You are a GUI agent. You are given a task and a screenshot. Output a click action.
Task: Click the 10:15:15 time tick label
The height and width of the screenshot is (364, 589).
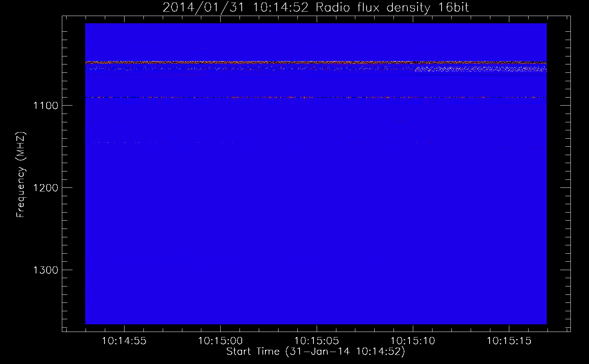point(509,341)
